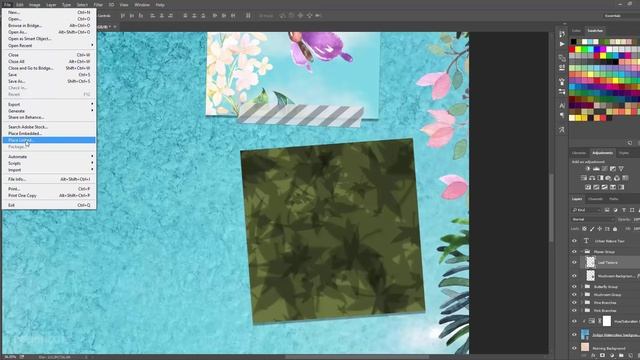Choose Place Linked from File menu

click(49, 140)
